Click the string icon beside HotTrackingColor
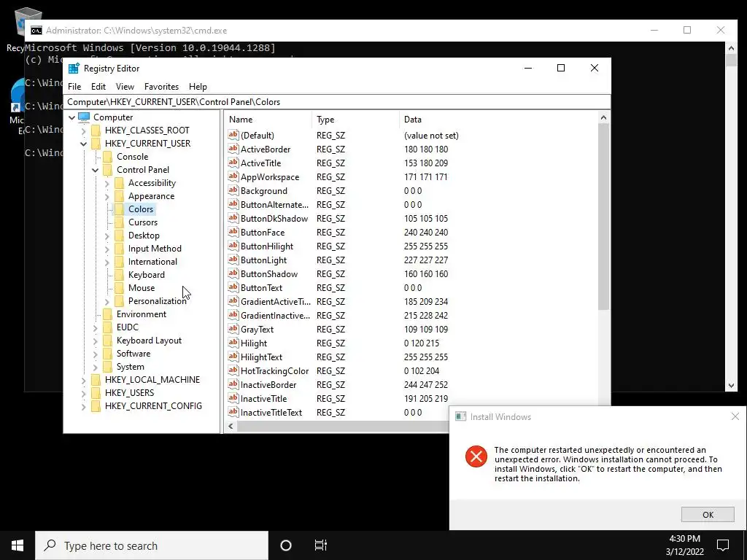The height and width of the screenshot is (560, 747). 233,370
